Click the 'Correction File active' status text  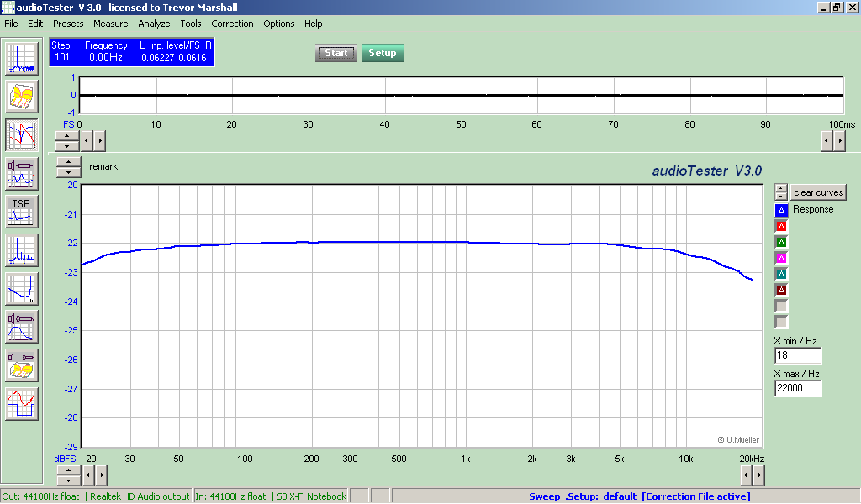[695, 496]
